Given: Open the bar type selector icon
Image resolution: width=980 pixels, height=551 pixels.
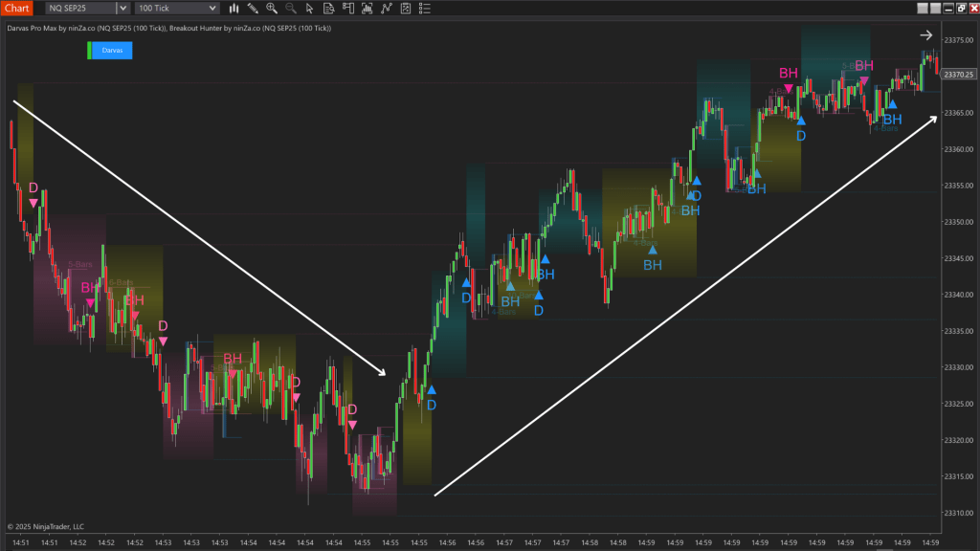Looking at the screenshot, I should point(234,9).
